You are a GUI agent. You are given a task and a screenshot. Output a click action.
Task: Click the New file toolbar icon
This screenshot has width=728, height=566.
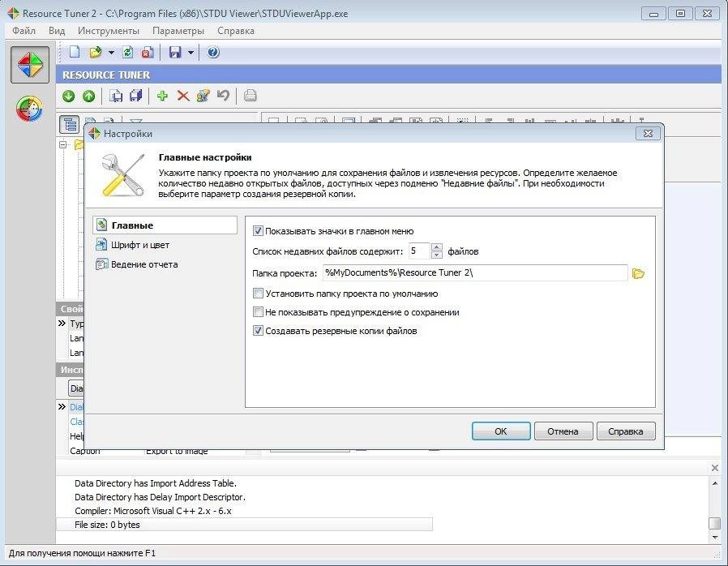click(75, 52)
